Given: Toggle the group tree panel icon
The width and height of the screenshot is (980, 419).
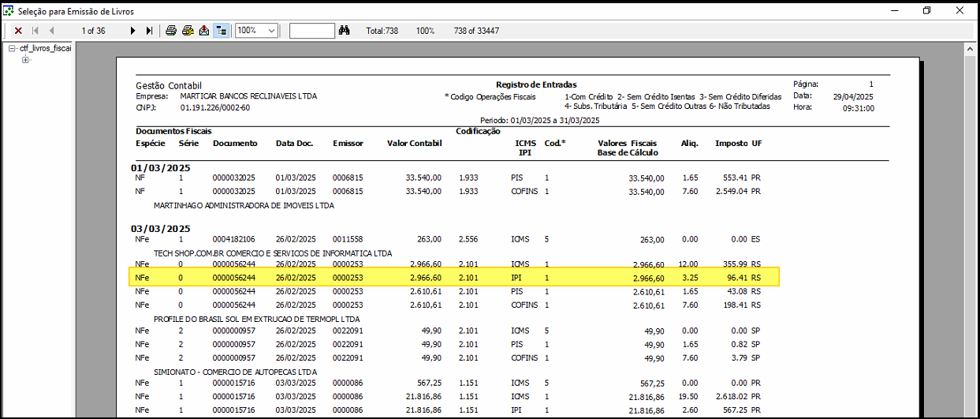Looking at the screenshot, I should pos(222,31).
